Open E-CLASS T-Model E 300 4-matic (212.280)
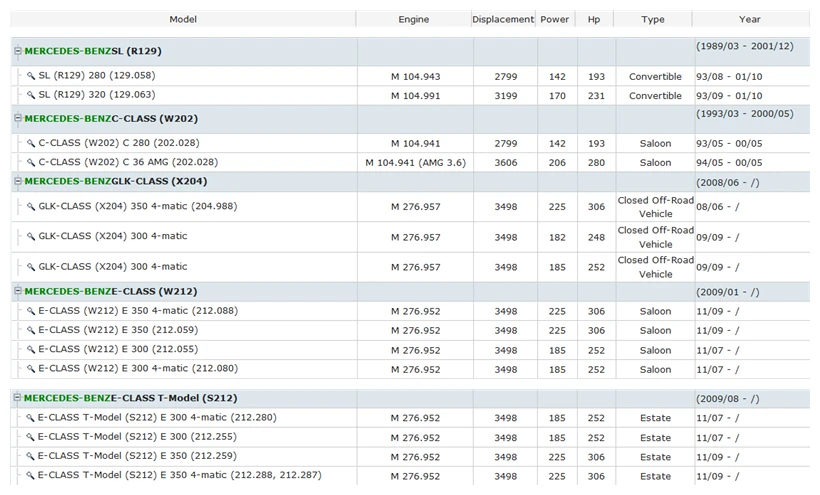Viewport: 820px width, 495px height. pos(157,417)
